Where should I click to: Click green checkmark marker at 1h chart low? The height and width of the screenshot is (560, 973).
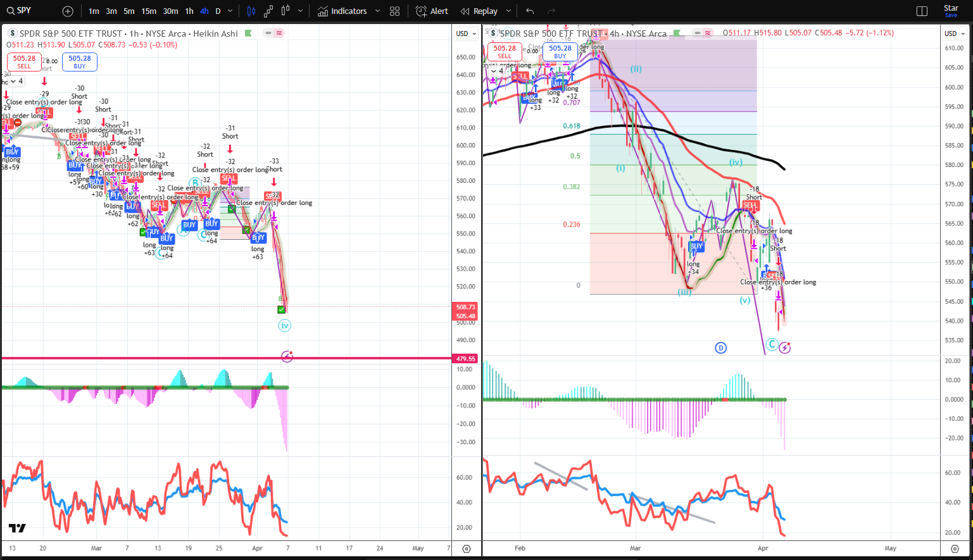[x=281, y=309]
